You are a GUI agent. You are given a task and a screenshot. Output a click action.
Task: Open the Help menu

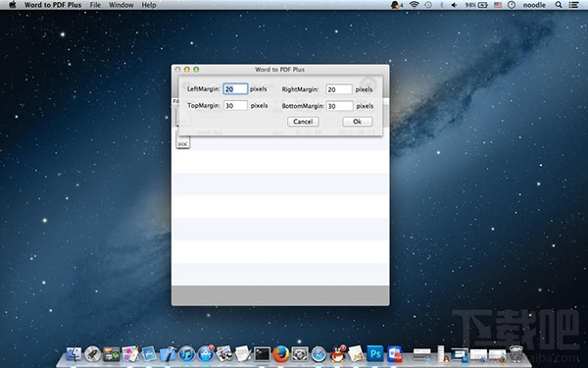pos(149,5)
